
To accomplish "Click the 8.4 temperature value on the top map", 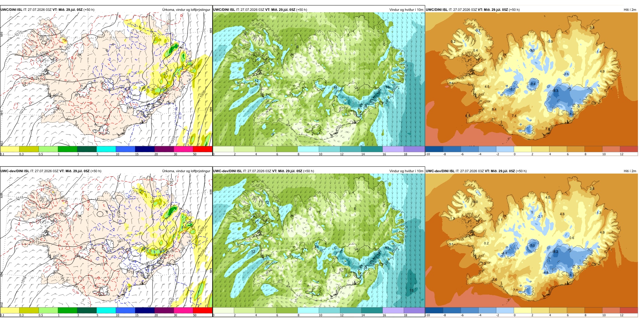I will coord(494,109).
